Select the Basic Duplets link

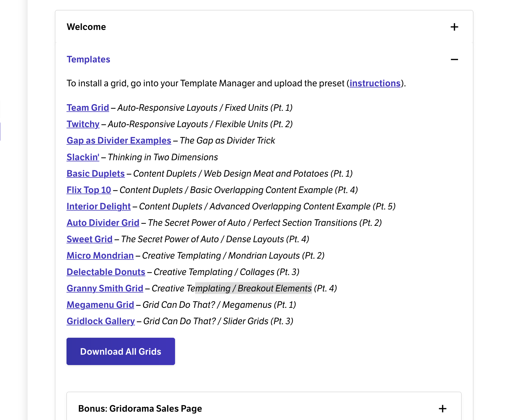pyautogui.click(x=96, y=173)
